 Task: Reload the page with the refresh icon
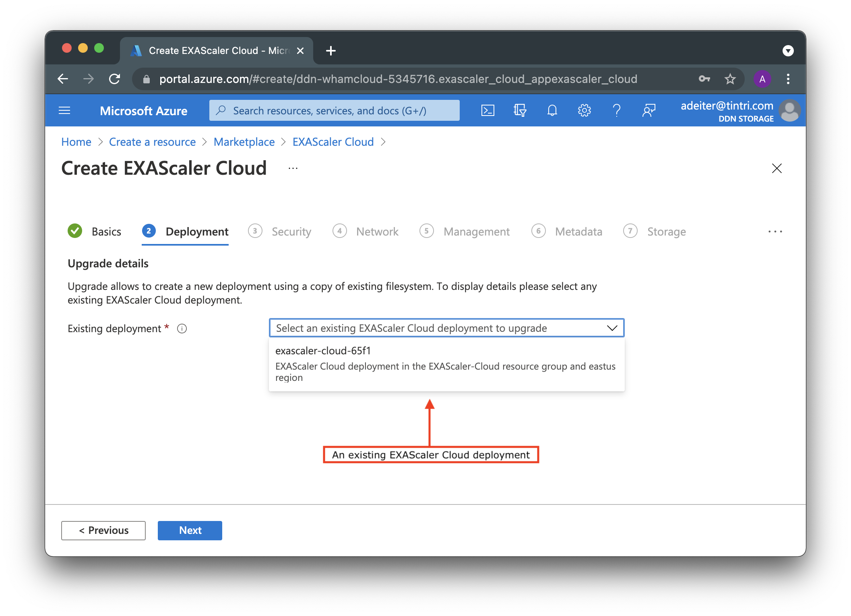[x=115, y=79]
